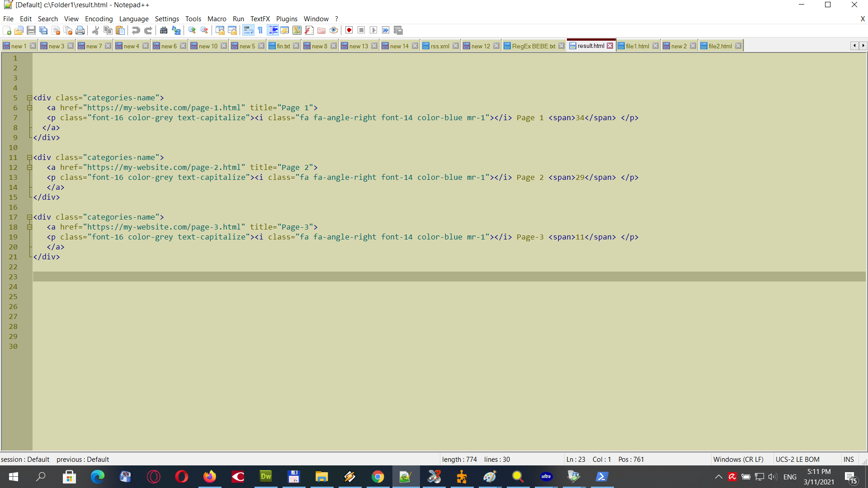This screenshot has width=868, height=488.
Task: Click the user-defined language icon
Action: pos(285,30)
